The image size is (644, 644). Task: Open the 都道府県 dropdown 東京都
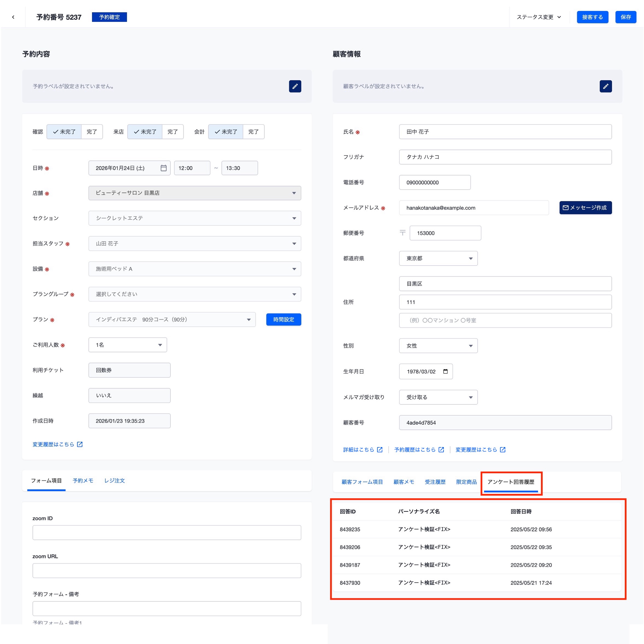438,258
